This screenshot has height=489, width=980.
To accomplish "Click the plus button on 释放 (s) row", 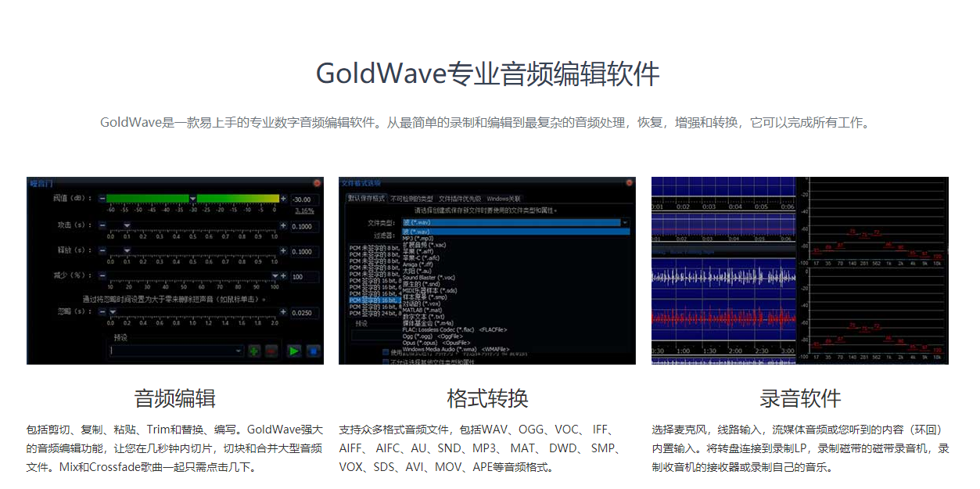I will (x=283, y=250).
